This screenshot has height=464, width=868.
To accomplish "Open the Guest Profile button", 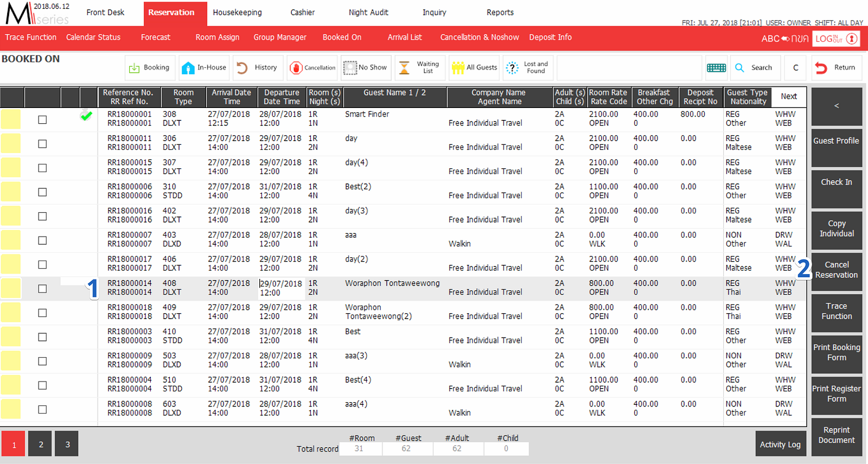I will (x=837, y=148).
